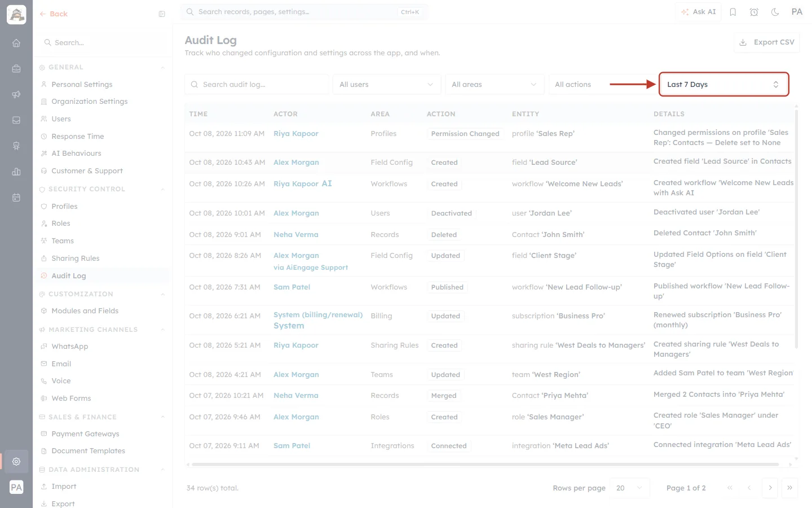Screen dimensions: 812x508
Task: Click the bookmark icon in top bar
Action: 733,12
